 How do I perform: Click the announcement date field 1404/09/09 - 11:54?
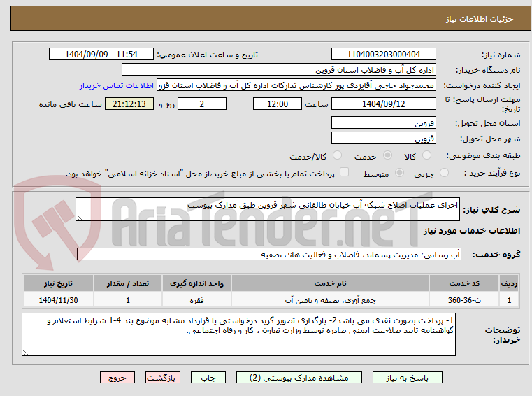click(101, 54)
